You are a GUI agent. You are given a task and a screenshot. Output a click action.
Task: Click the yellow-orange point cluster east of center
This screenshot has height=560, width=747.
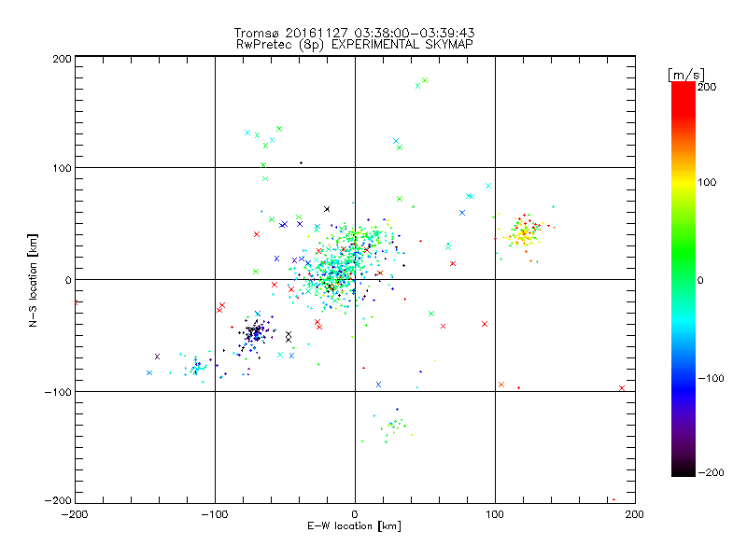pyautogui.click(x=524, y=233)
